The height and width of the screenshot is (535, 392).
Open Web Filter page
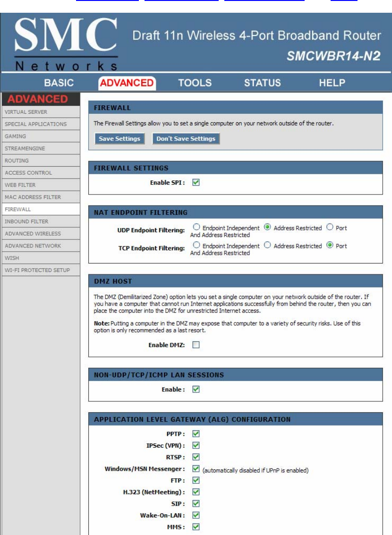coord(41,185)
